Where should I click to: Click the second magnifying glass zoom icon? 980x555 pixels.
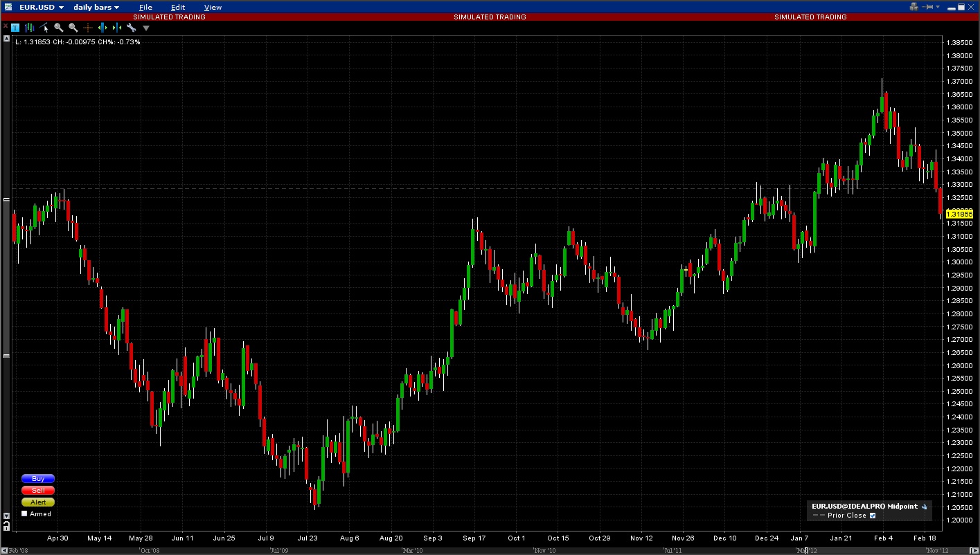point(73,28)
